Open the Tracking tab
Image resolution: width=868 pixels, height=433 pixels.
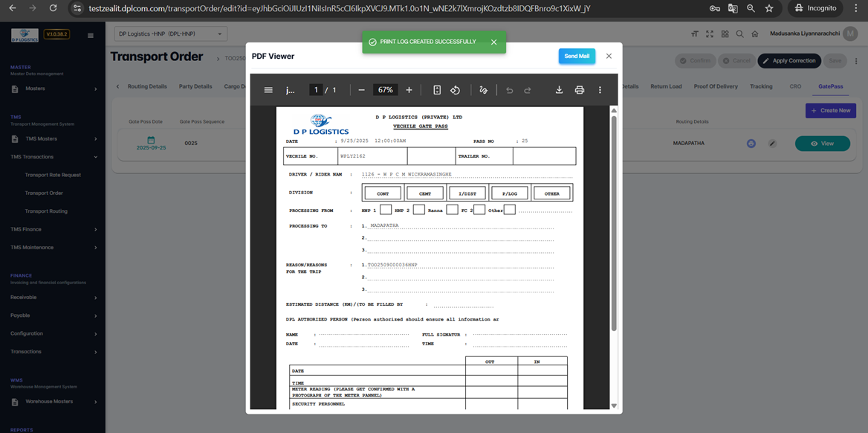[761, 86]
